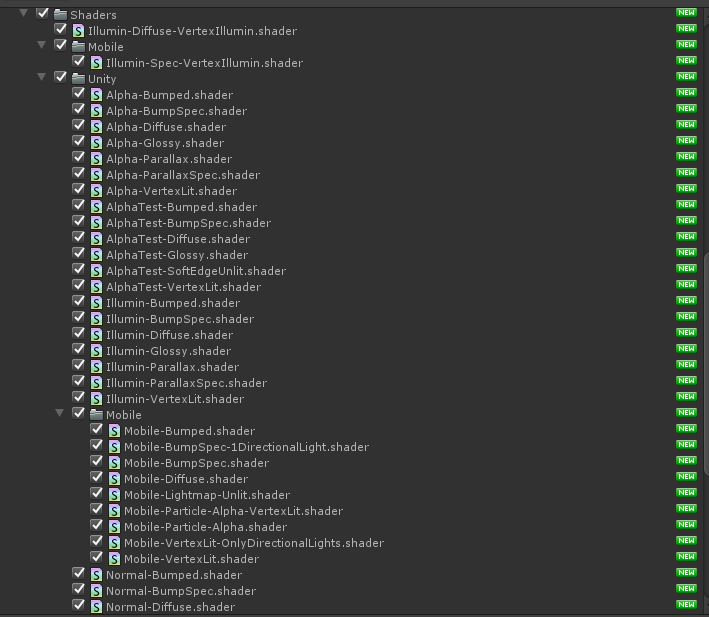Click shader icon for Illumin-Spec-VertexIllumin.shader

point(96,63)
